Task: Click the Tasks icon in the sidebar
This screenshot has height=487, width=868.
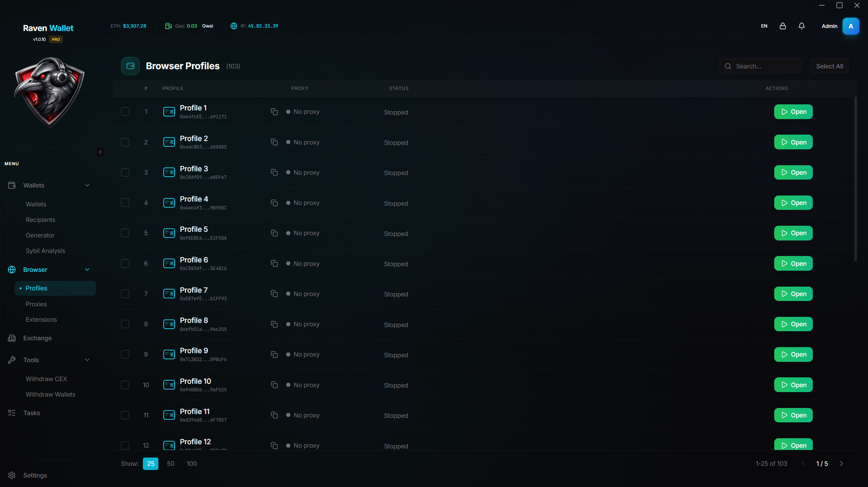Action: pyautogui.click(x=12, y=413)
